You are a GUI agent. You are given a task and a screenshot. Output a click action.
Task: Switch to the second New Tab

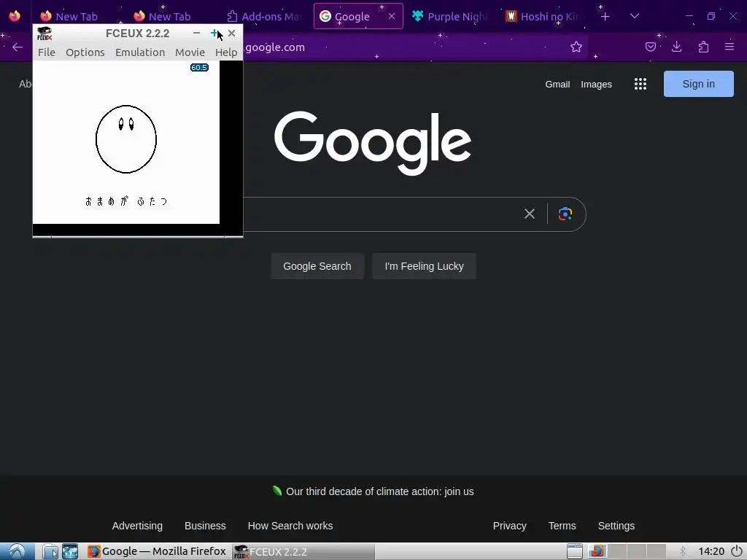pyautogui.click(x=169, y=16)
